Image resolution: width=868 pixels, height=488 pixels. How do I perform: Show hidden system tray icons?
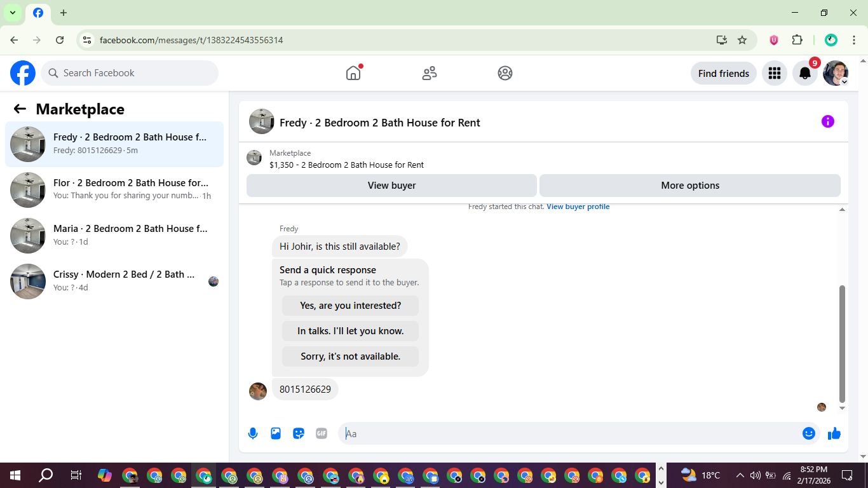[740, 475]
